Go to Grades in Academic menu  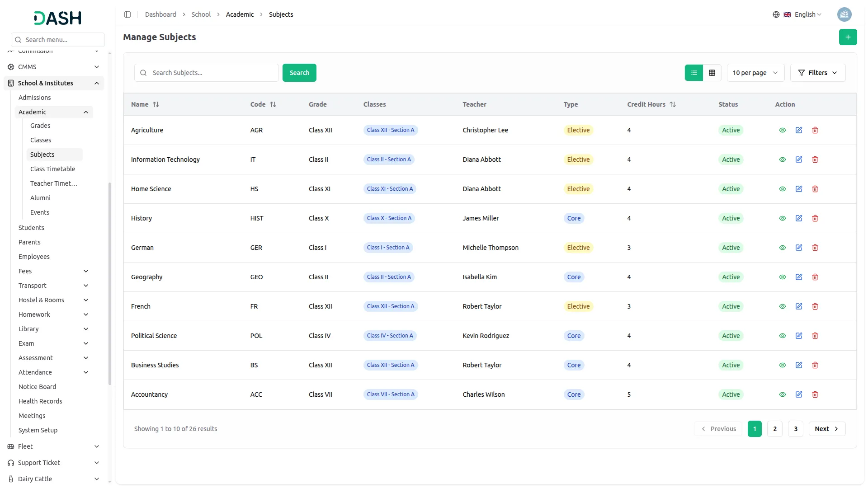(40, 126)
